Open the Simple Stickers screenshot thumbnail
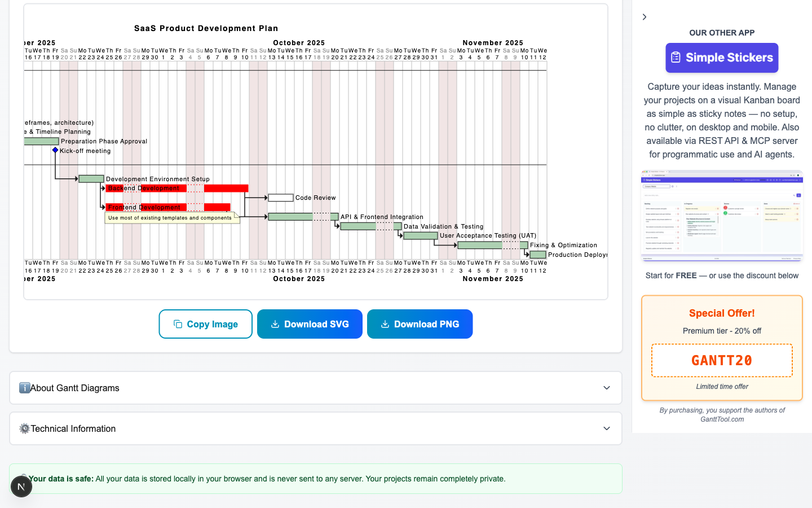 coord(722,216)
